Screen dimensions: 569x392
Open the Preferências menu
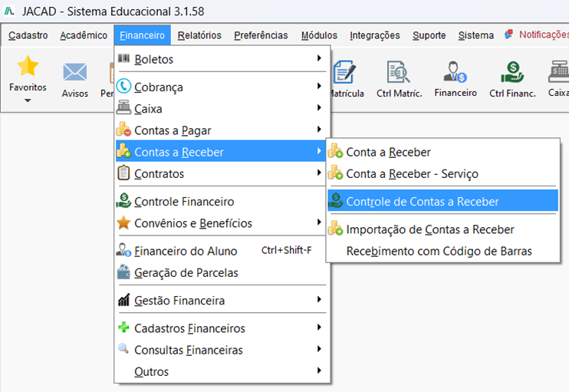coord(261,35)
